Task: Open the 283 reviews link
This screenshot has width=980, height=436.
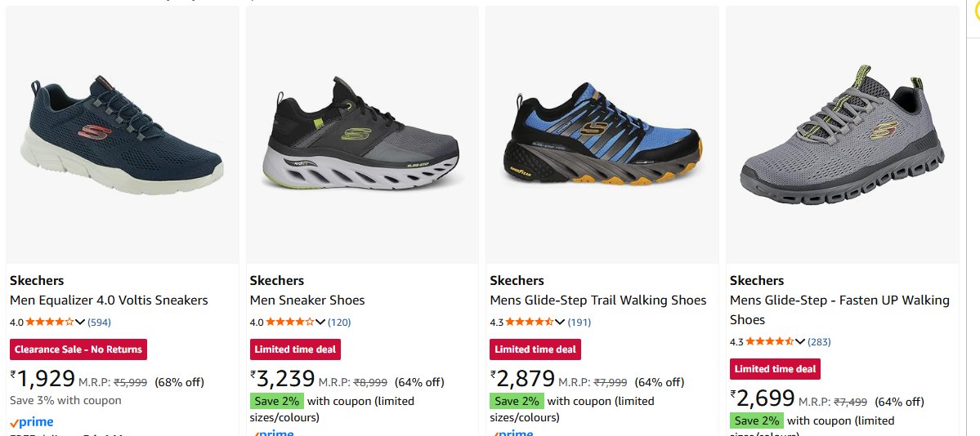Action: (819, 342)
